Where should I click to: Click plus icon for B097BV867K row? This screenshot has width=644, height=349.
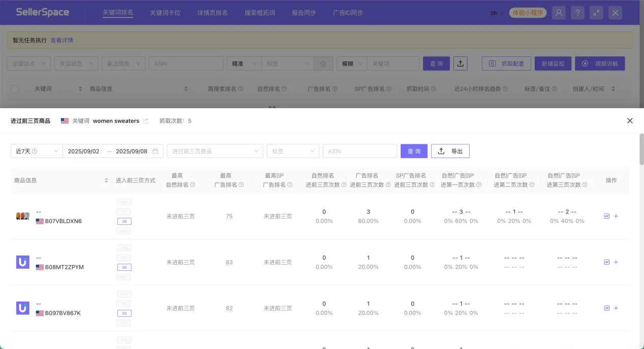pyautogui.click(x=616, y=308)
